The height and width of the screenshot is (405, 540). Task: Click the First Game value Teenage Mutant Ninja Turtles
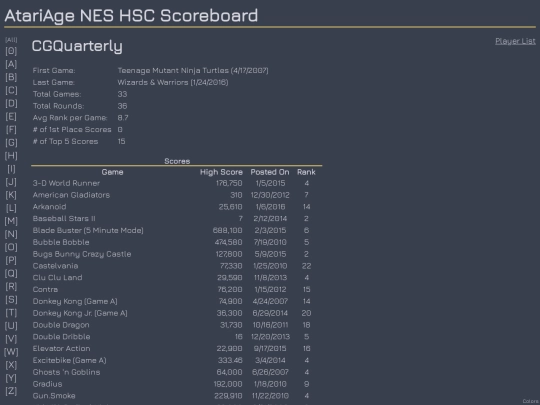(193, 71)
